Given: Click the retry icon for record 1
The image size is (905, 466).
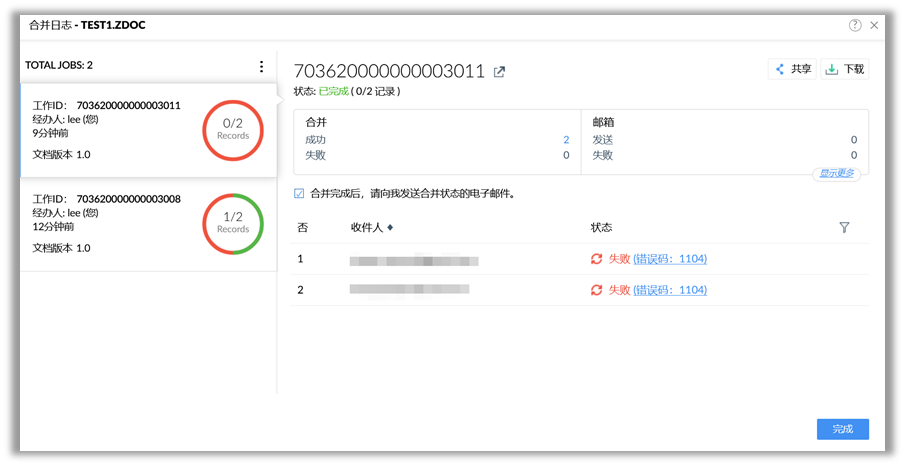Looking at the screenshot, I should [597, 259].
